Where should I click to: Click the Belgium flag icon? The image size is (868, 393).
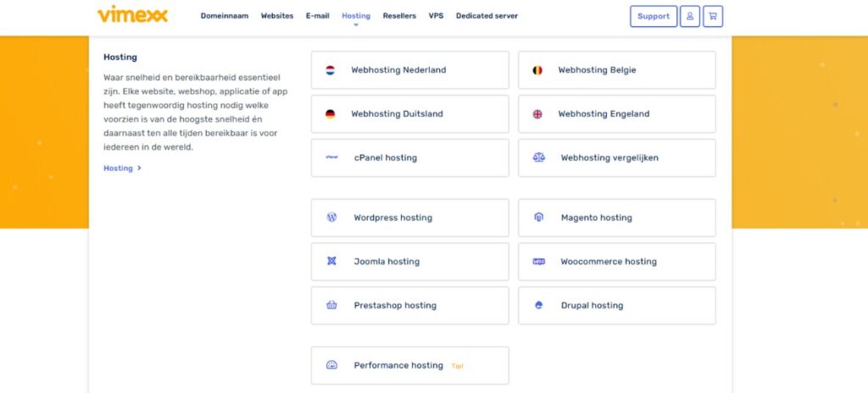pos(537,70)
